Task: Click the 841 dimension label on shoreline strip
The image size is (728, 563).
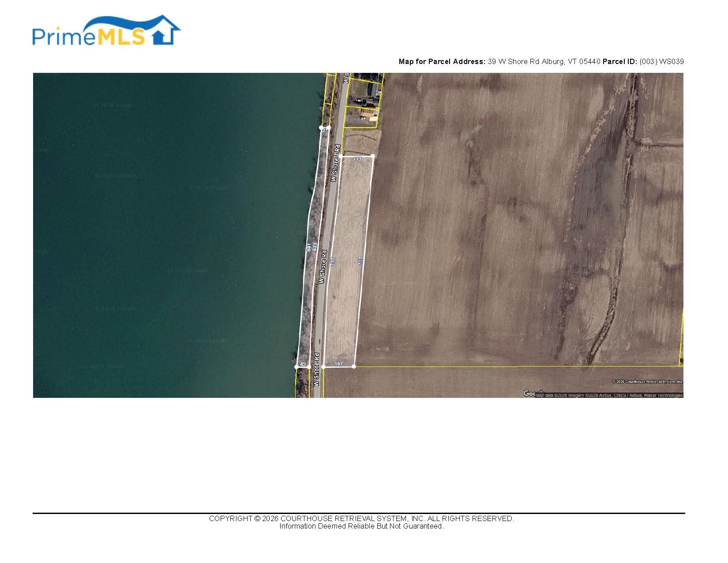Action: click(308, 247)
